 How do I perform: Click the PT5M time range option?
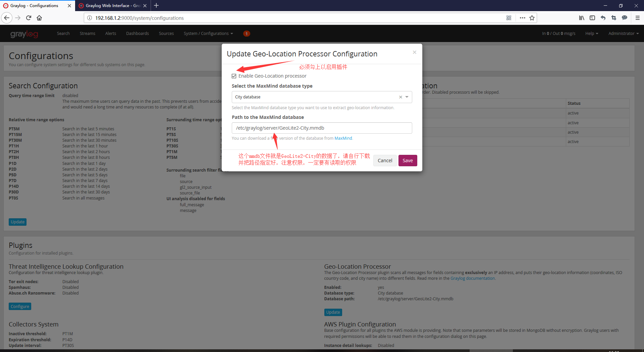(x=14, y=129)
